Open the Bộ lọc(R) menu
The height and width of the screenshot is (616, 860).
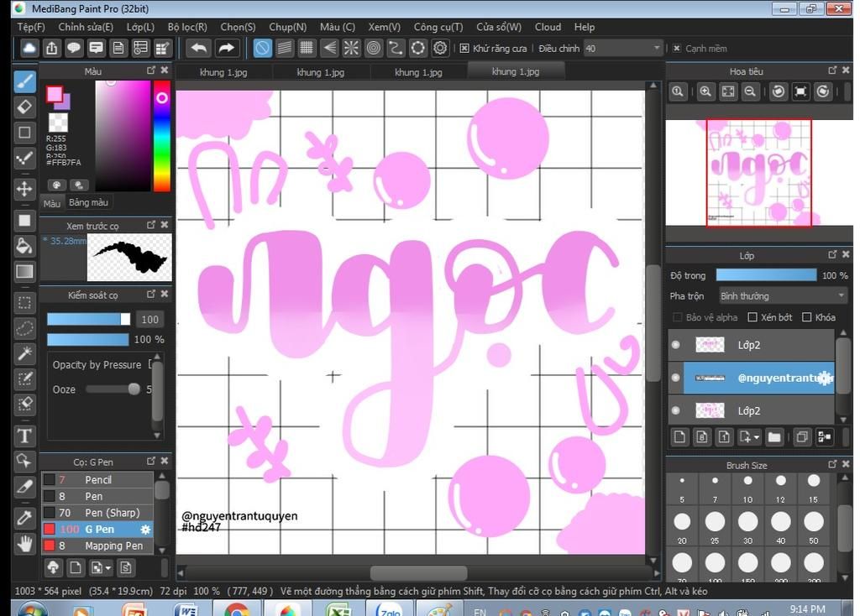[187, 27]
